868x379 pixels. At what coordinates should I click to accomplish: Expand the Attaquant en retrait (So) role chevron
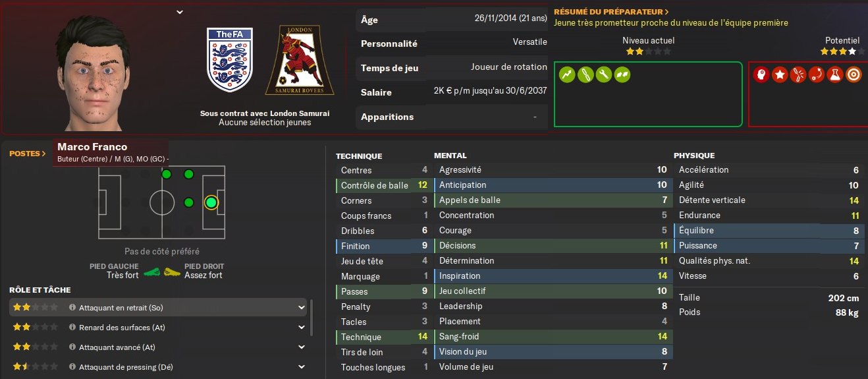302,307
